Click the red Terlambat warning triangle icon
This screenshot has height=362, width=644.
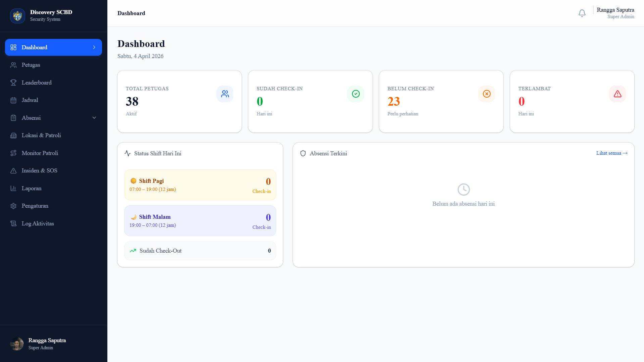617,94
